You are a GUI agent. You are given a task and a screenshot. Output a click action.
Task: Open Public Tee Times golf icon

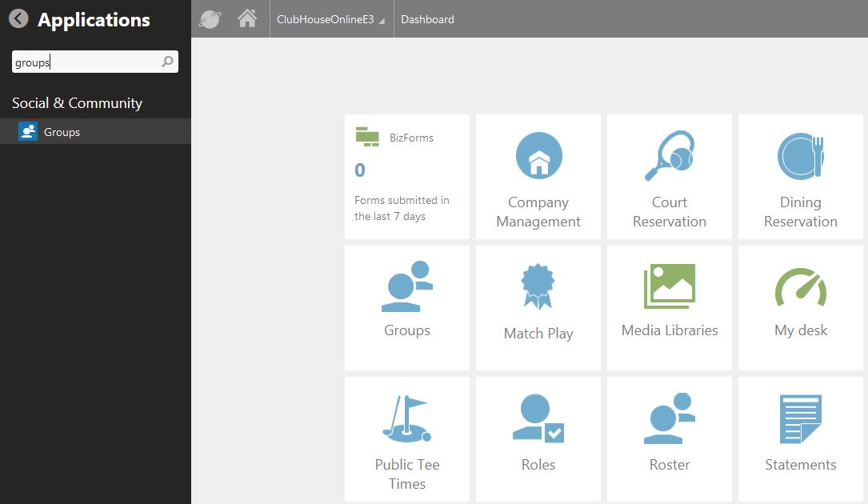(407, 419)
